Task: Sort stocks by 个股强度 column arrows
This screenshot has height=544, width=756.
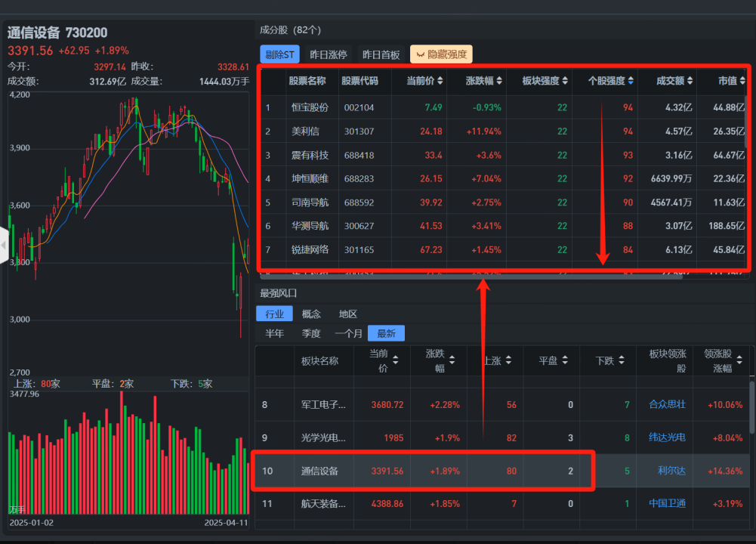Action: click(630, 81)
